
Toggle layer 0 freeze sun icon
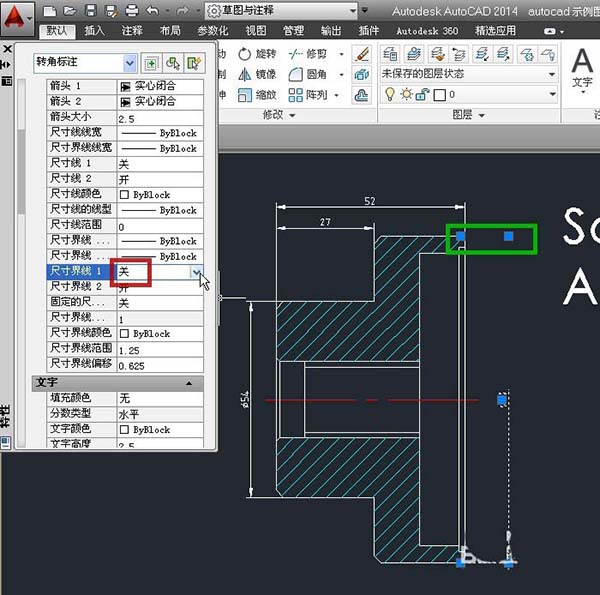(406, 94)
